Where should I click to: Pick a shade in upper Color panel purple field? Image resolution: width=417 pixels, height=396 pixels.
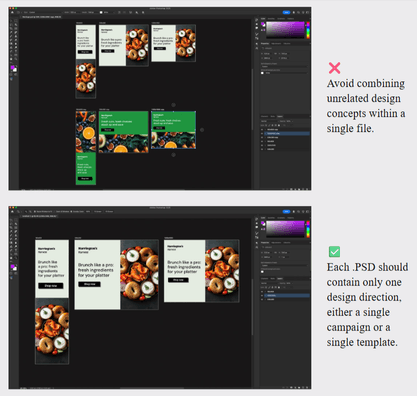pyautogui.click(x=285, y=30)
